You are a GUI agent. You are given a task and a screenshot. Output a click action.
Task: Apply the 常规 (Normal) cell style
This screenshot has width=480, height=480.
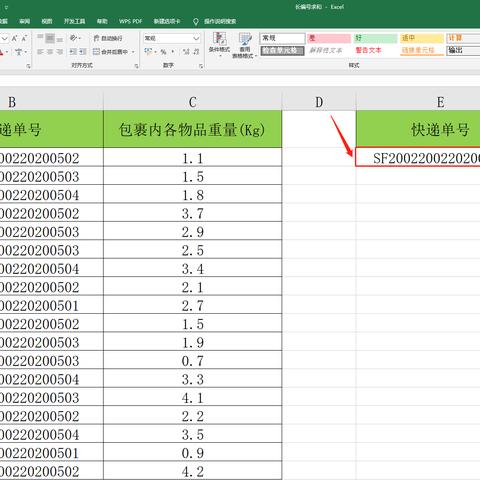pyautogui.click(x=282, y=38)
